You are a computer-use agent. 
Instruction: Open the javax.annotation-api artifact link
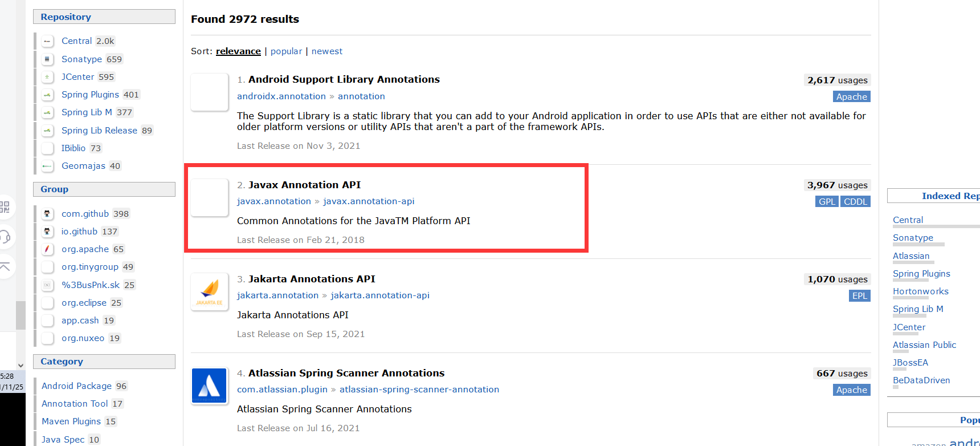[x=369, y=201]
